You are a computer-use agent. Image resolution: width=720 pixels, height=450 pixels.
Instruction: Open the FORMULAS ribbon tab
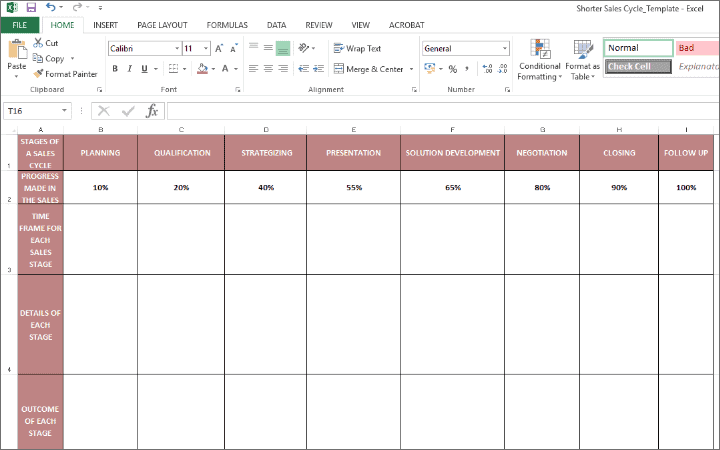227,24
